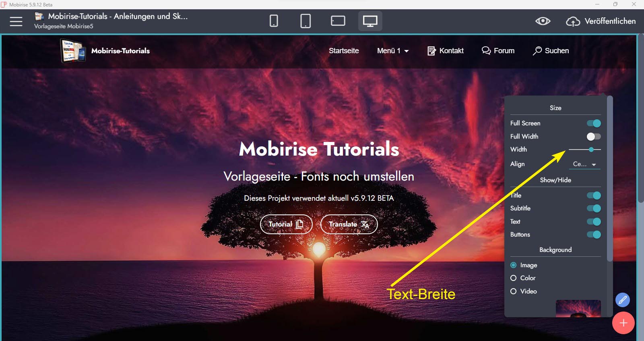
Task: Click the translate icon on Translate button
Action: click(365, 225)
